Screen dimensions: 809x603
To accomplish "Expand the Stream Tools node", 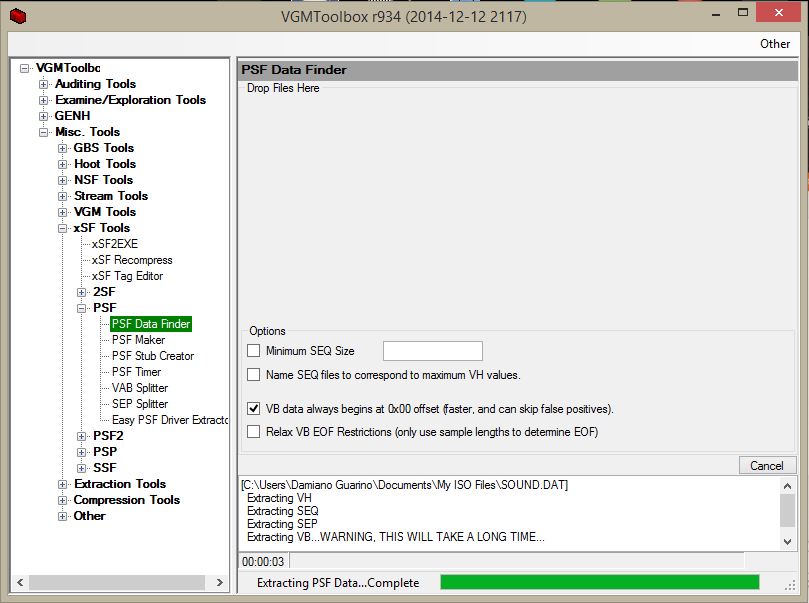I will (62, 196).
